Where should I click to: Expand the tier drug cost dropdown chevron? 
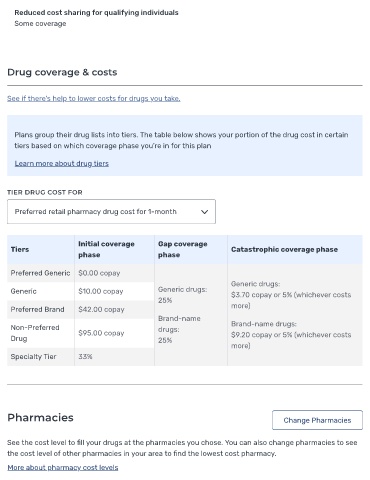[x=204, y=212]
